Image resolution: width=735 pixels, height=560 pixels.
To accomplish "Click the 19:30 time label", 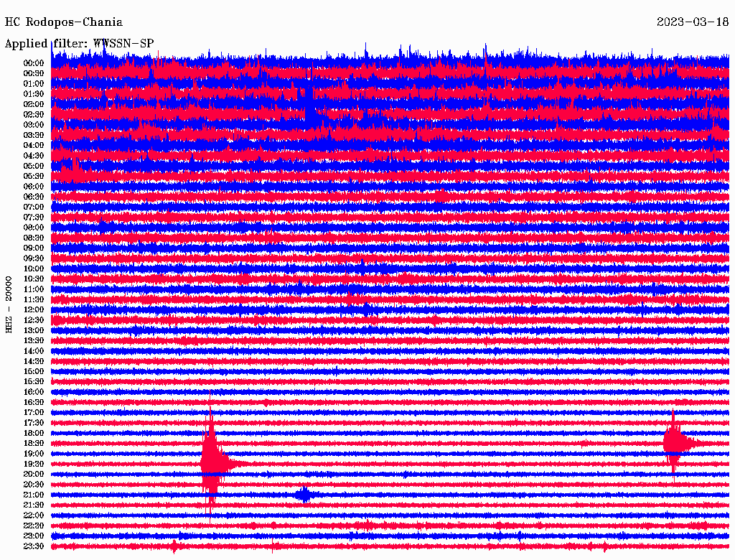I will (x=34, y=465).
